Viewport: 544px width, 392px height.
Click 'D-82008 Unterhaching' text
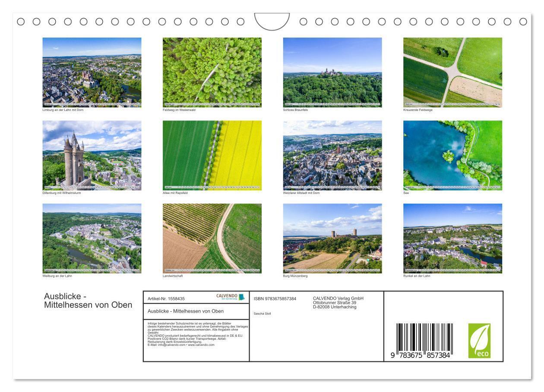click(x=335, y=307)
